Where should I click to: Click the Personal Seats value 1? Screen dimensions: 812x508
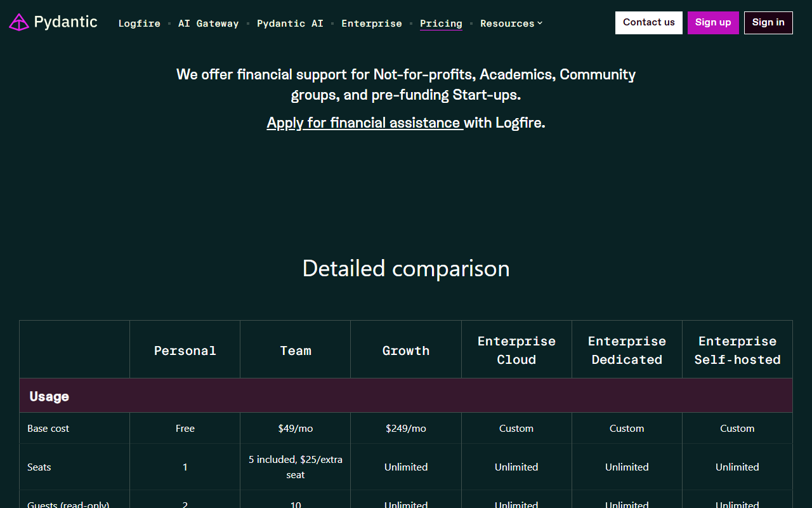pos(185,467)
